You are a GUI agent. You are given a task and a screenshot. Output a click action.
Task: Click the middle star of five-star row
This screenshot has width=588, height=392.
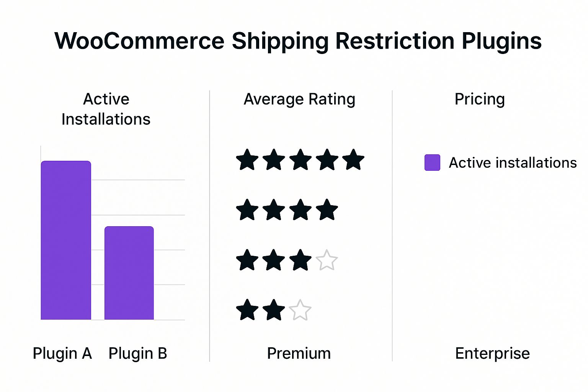pyautogui.click(x=301, y=160)
